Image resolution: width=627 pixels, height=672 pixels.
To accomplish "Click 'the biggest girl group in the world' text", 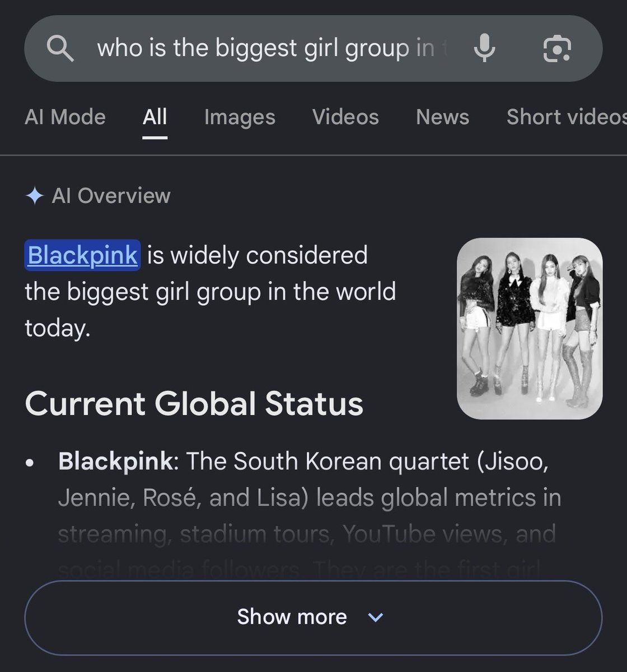I will coord(210,292).
